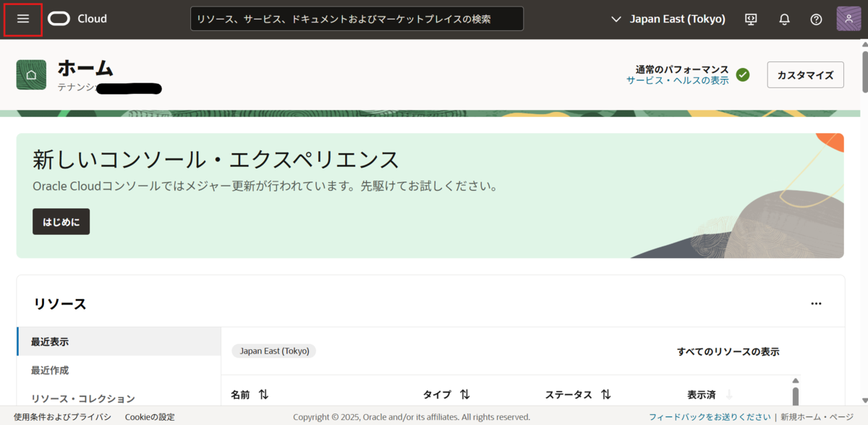Click the カスタマイズ button
The width and height of the screenshot is (868, 425).
tap(805, 74)
